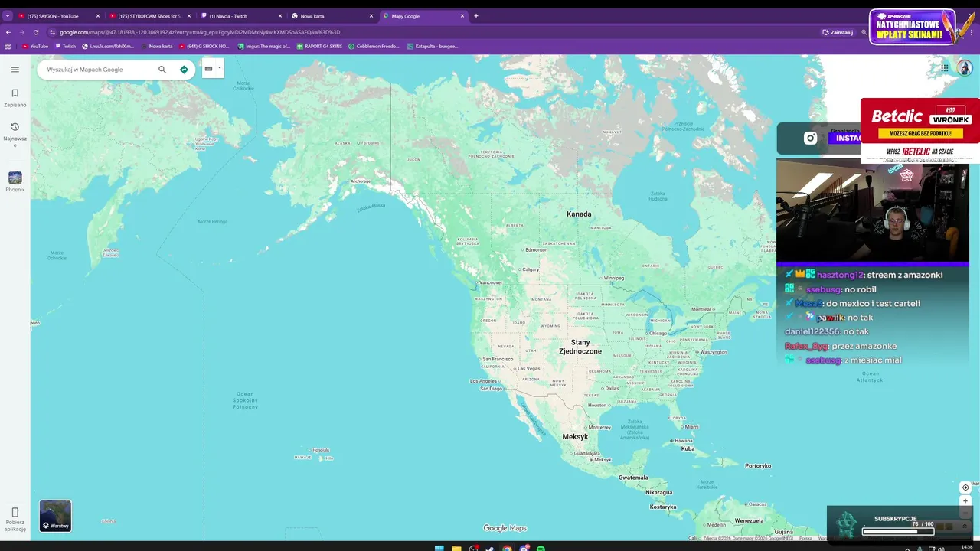This screenshot has height=551, width=980.
Task: Open directions with the blue arrow icon
Action: coord(184,70)
